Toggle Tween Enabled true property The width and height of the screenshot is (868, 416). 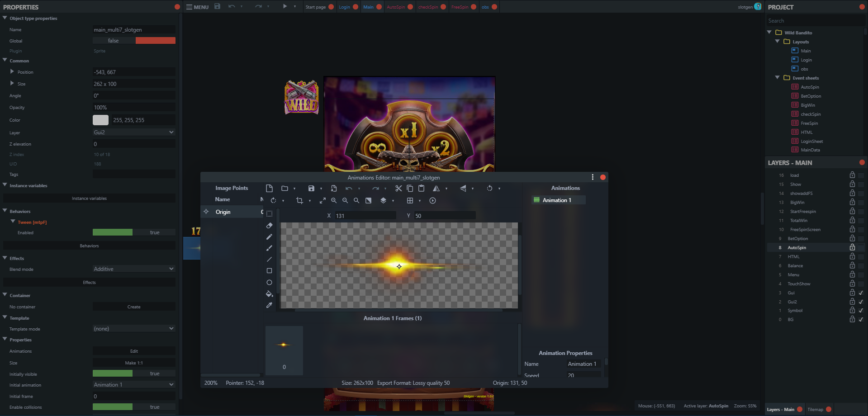click(134, 232)
